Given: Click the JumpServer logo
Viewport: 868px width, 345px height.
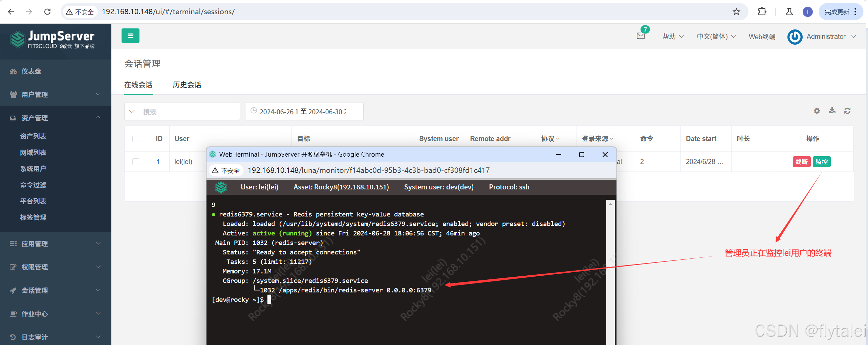Looking at the screenshot, I should pyautogui.click(x=52, y=40).
